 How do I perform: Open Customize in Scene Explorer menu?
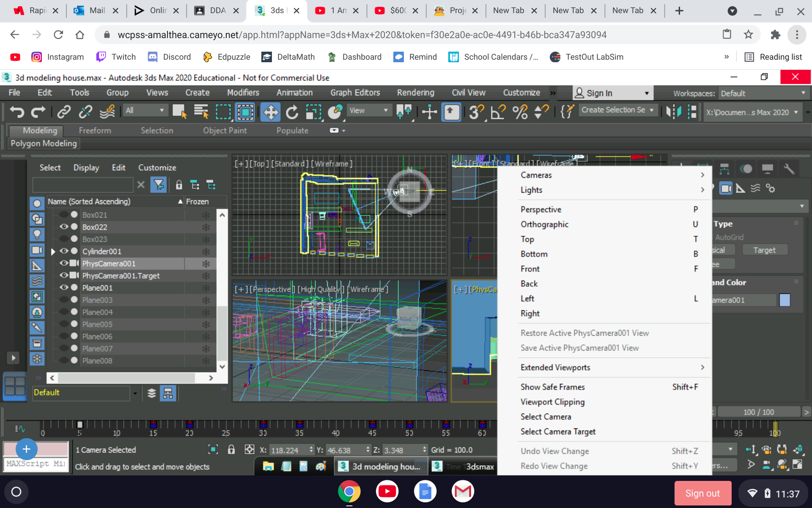[x=157, y=168]
